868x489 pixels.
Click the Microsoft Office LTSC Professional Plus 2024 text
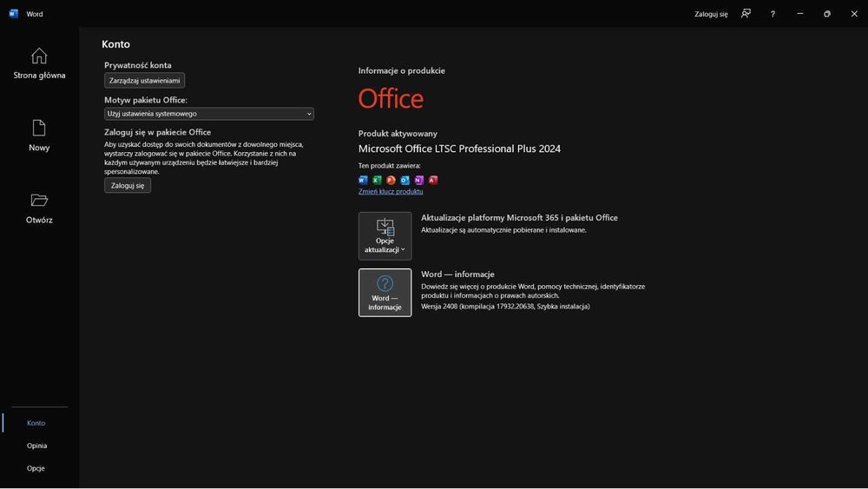[459, 149]
